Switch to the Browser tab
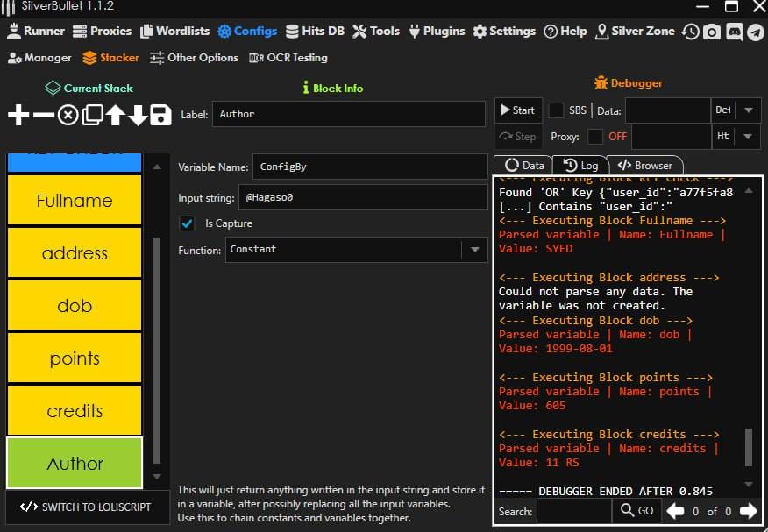 (x=645, y=165)
